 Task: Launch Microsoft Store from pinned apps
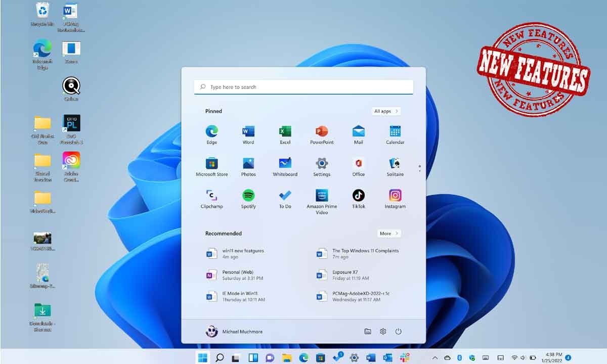(211, 167)
